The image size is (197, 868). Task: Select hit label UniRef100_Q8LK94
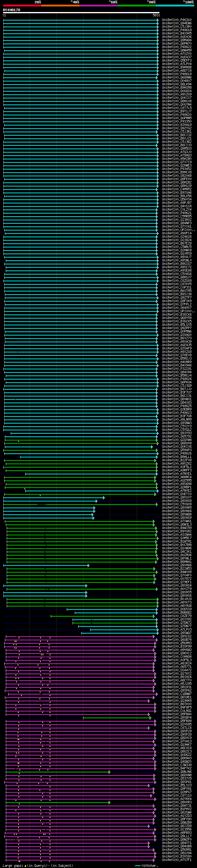point(177,84)
